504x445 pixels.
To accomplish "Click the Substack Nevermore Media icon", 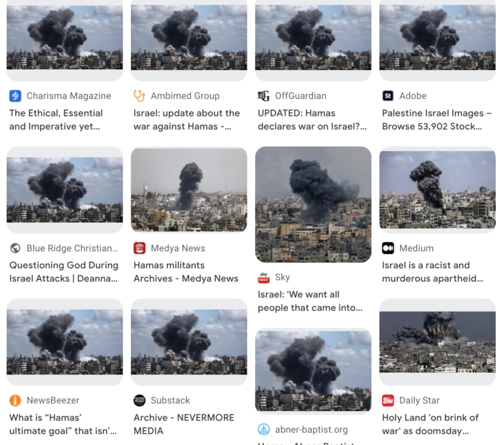I will coord(139,400).
